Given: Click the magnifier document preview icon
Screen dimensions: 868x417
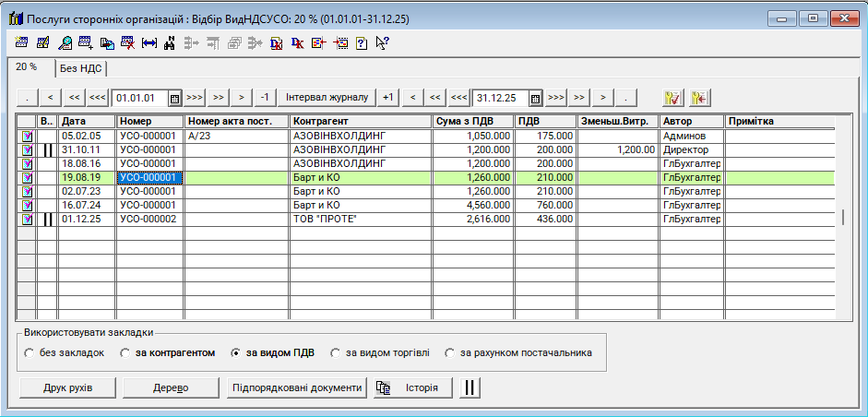Looking at the screenshot, I should [65, 42].
